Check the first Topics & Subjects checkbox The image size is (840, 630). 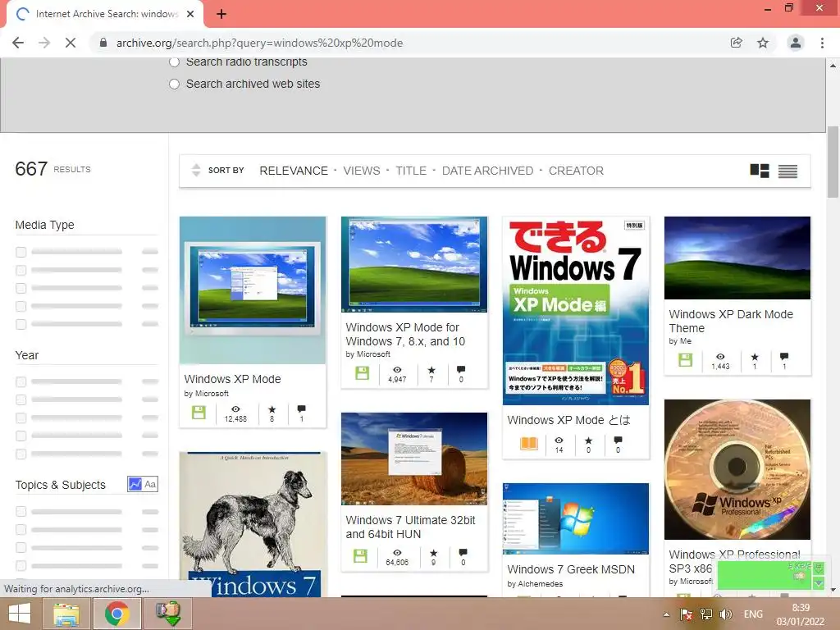pos(21,511)
